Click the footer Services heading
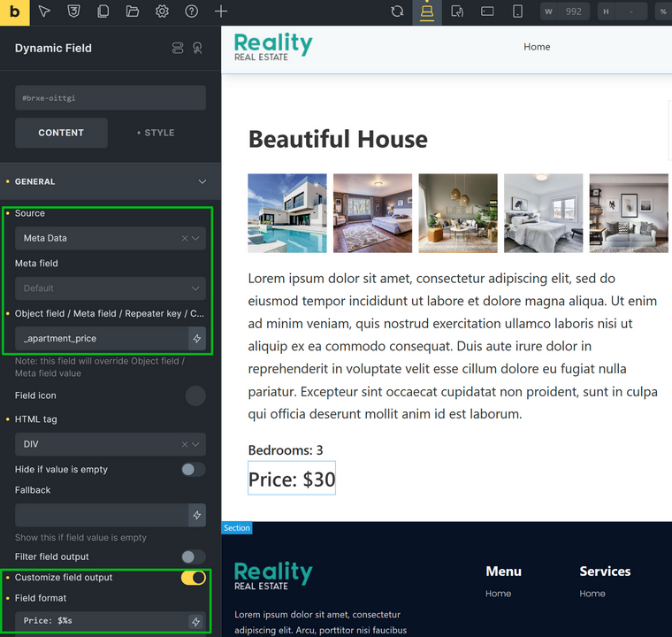 click(605, 572)
